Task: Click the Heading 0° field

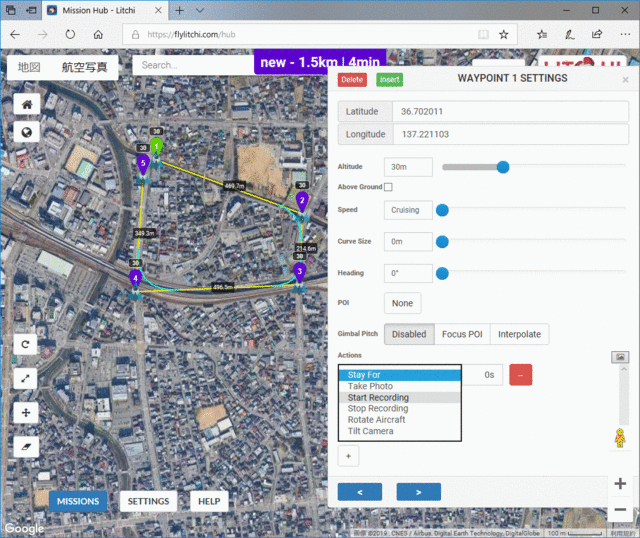Action: tap(408, 273)
